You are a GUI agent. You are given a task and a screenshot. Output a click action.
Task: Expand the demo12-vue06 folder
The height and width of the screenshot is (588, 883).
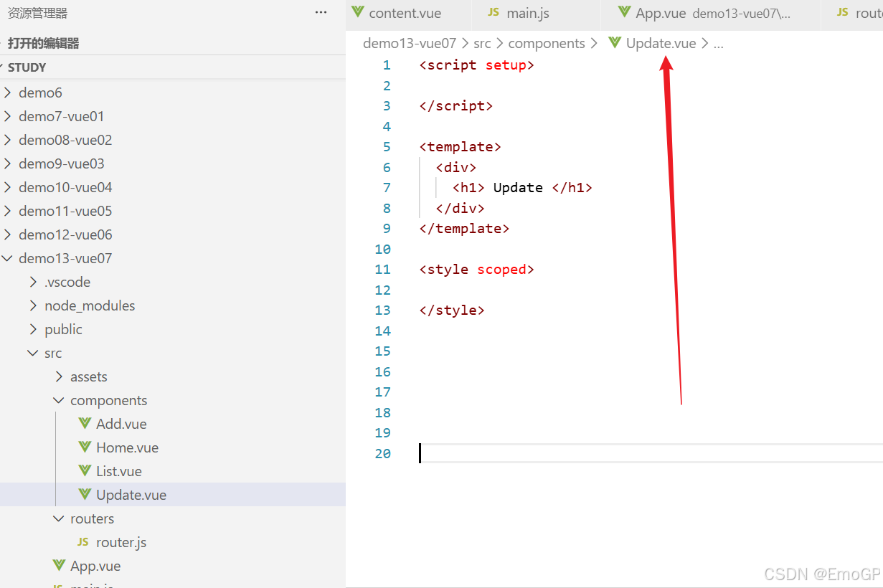8,234
